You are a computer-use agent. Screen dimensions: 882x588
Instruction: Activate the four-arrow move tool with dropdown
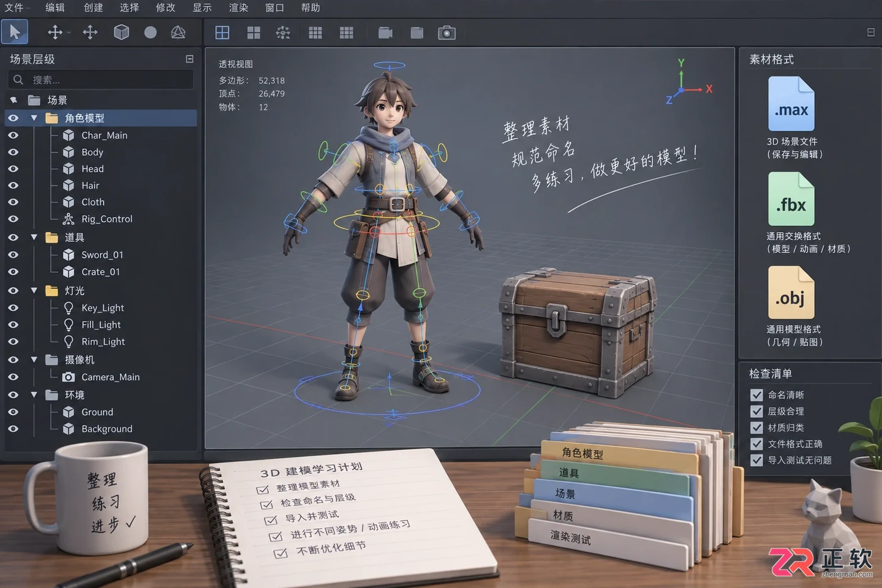(55, 32)
